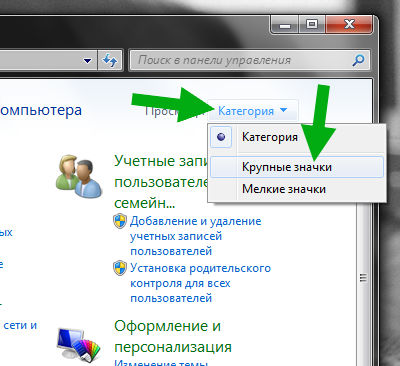
Task: Open Оформление и персонализация heading link
Action: [x=173, y=336]
